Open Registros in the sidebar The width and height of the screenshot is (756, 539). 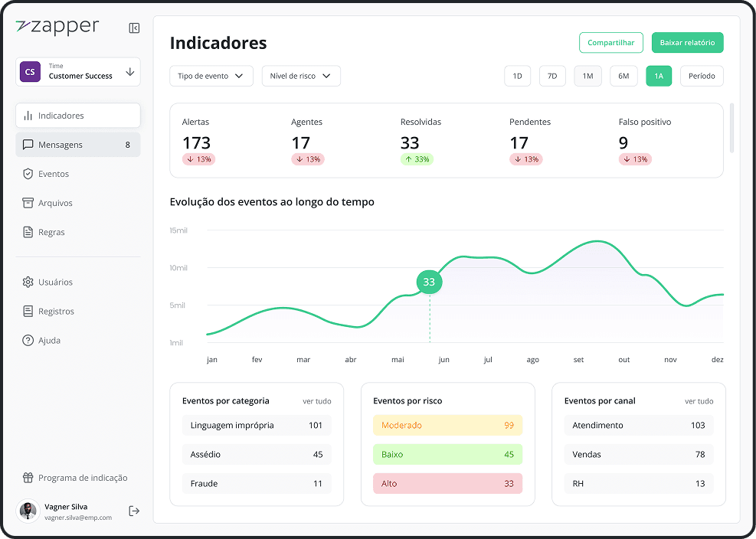pos(78,311)
